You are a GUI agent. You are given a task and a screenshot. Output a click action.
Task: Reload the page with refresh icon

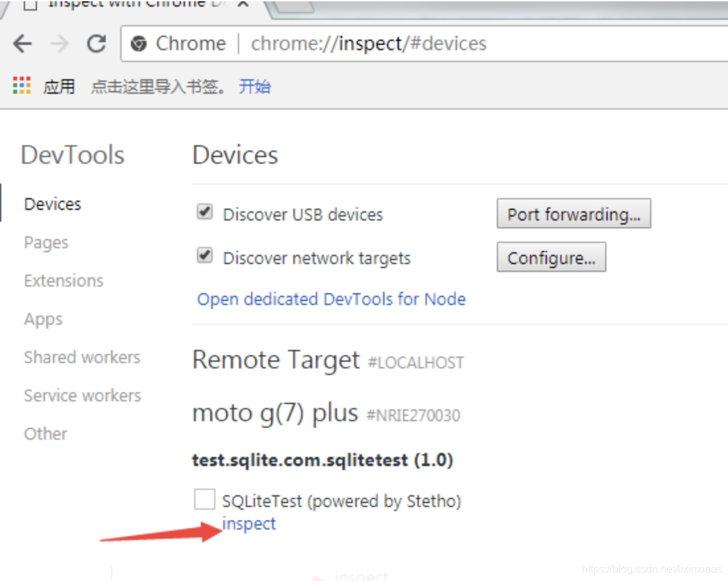tap(96, 44)
